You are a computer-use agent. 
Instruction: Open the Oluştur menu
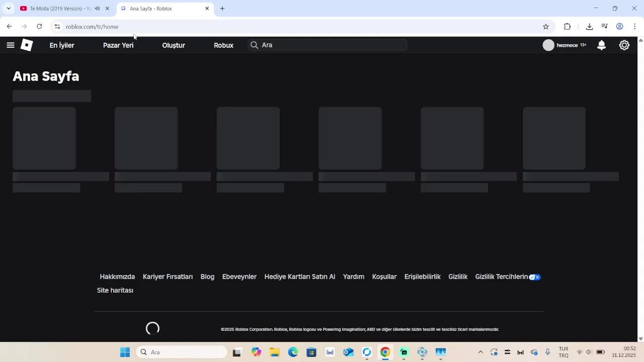174,45
